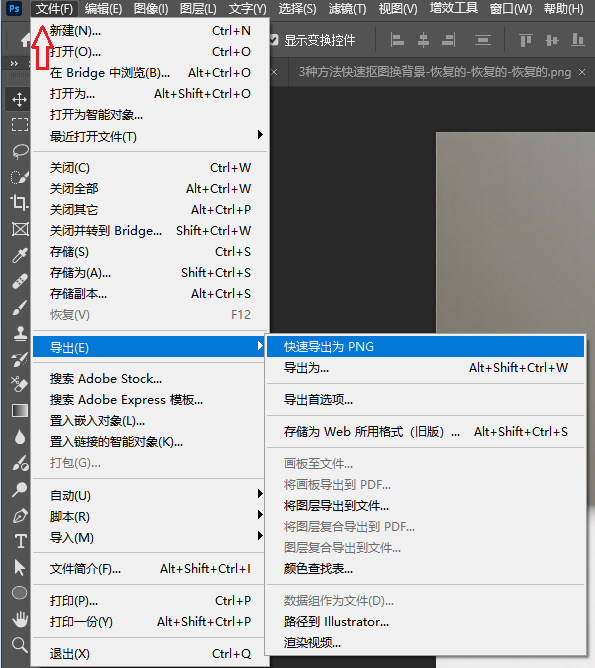
Task: Open the 编辑(E) menu
Action: 103,9
